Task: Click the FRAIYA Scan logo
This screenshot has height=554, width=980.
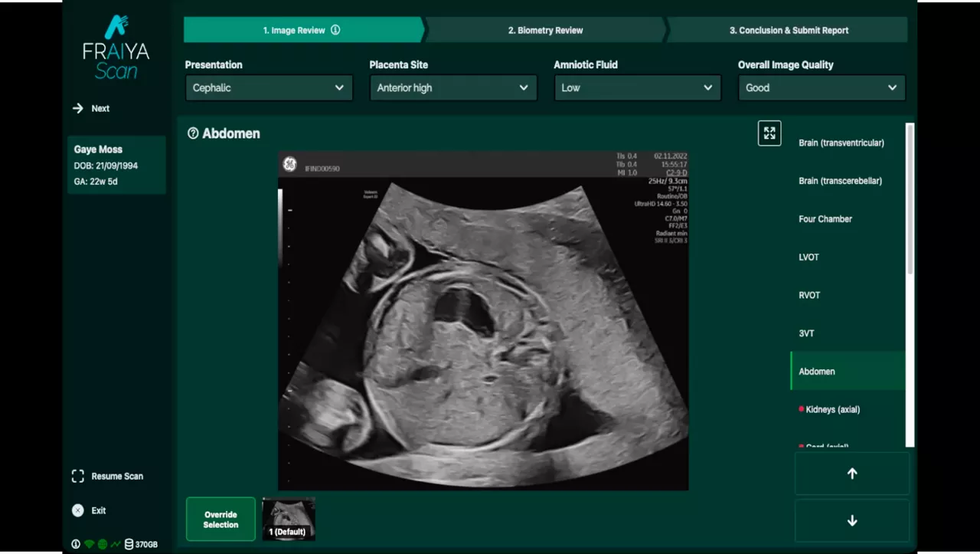Action: [116, 48]
